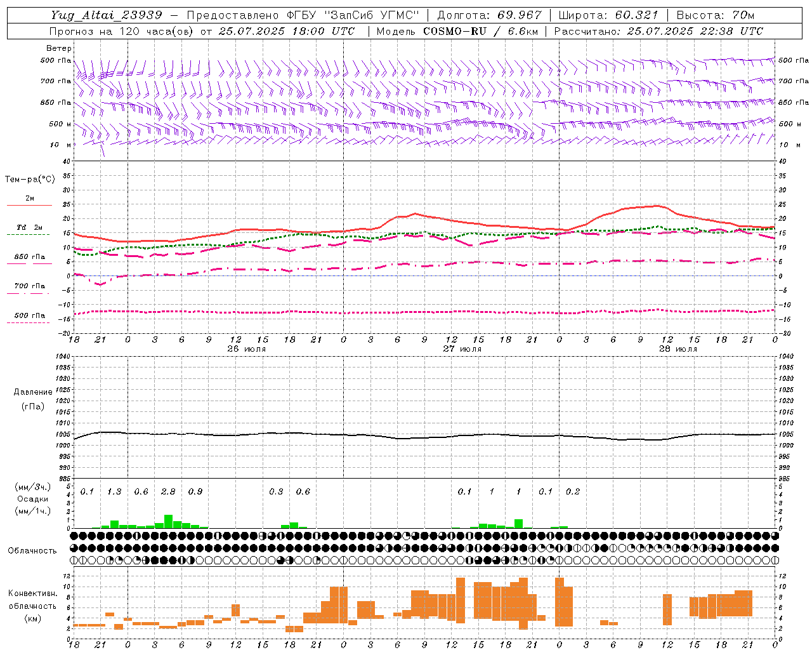
Task: Click the forecast start time 25.07.2025 18:00 UTC
Action: pyautogui.click(x=287, y=31)
